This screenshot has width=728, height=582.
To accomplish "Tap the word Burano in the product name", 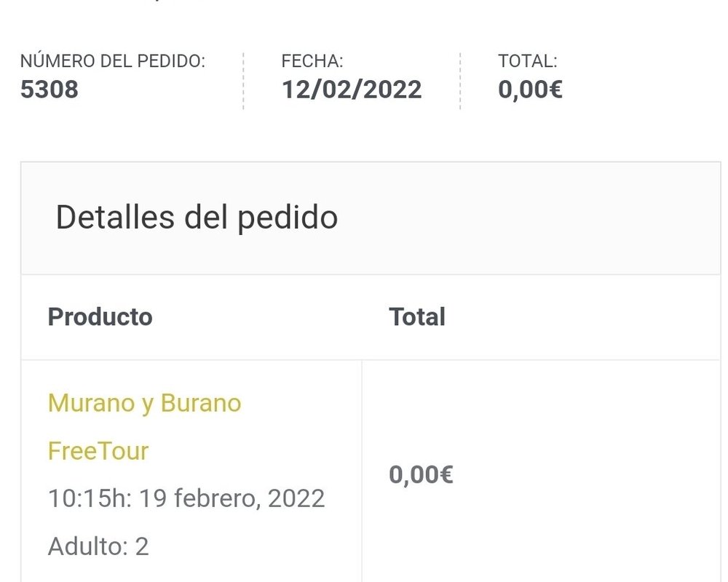I will (201, 402).
